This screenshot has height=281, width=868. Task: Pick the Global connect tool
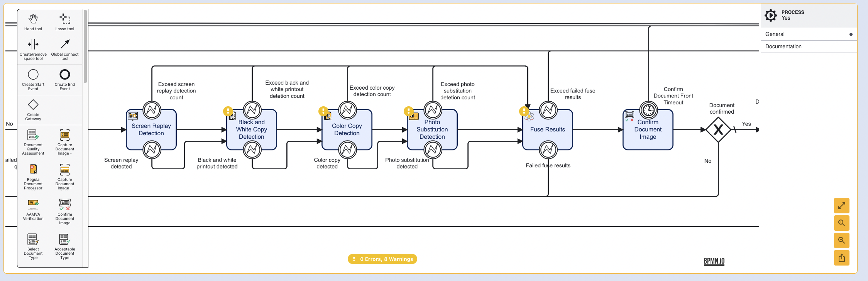click(65, 44)
